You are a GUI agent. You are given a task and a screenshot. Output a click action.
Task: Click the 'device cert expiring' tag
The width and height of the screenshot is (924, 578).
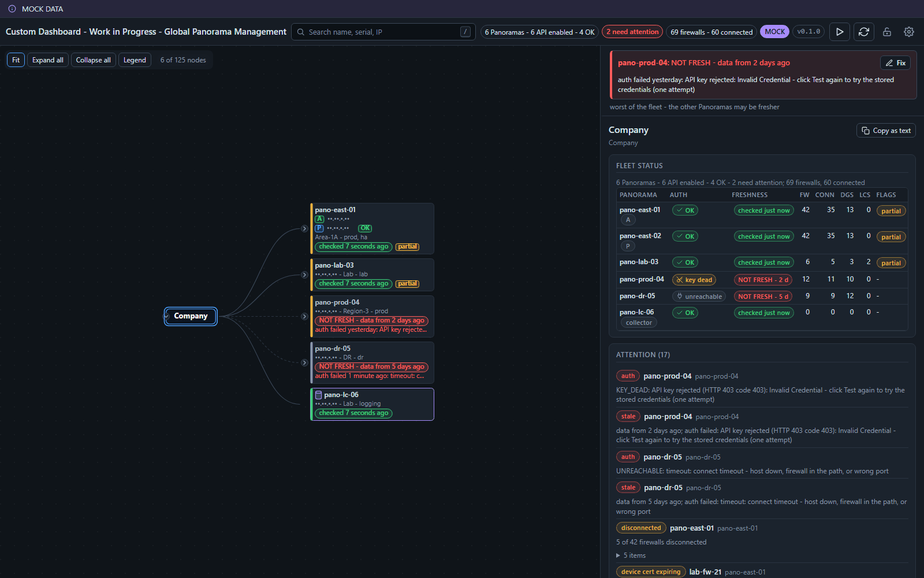click(651, 572)
